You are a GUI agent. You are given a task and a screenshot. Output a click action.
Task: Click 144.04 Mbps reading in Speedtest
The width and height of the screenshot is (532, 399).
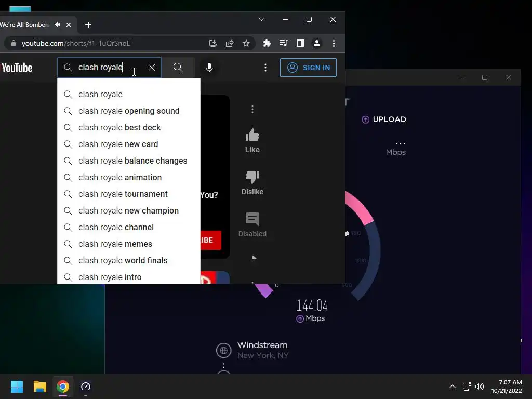click(x=312, y=305)
